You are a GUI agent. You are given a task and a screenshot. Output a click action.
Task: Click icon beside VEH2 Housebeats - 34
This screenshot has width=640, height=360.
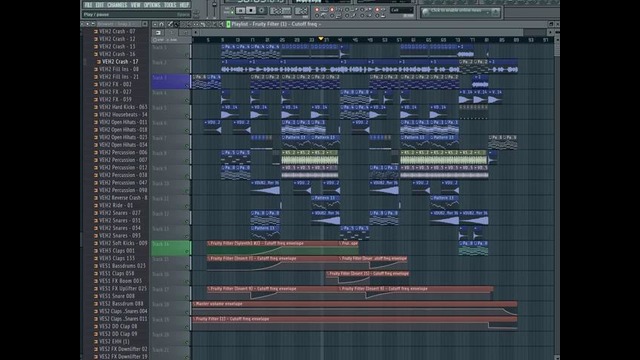coord(96,115)
